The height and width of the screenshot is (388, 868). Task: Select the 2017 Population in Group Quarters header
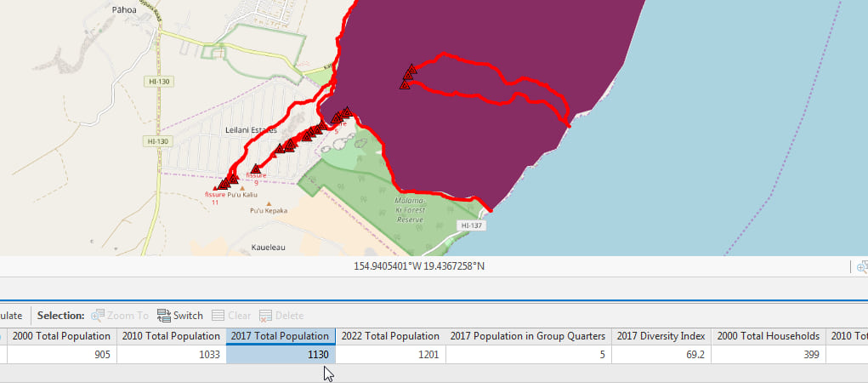coord(528,336)
